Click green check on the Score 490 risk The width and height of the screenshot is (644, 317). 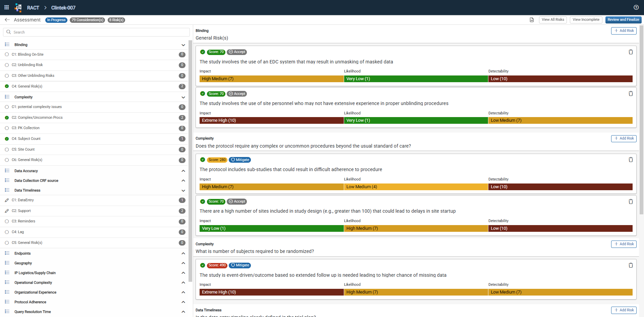click(x=203, y=265)
